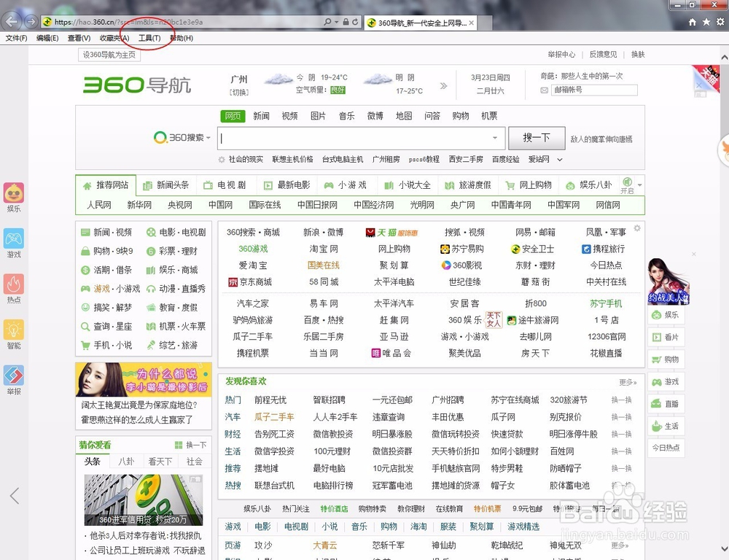Open 看片 button in right floating panel
Image resolution: width=729 pixels, height=560 pixels.
tap(666, 337)
